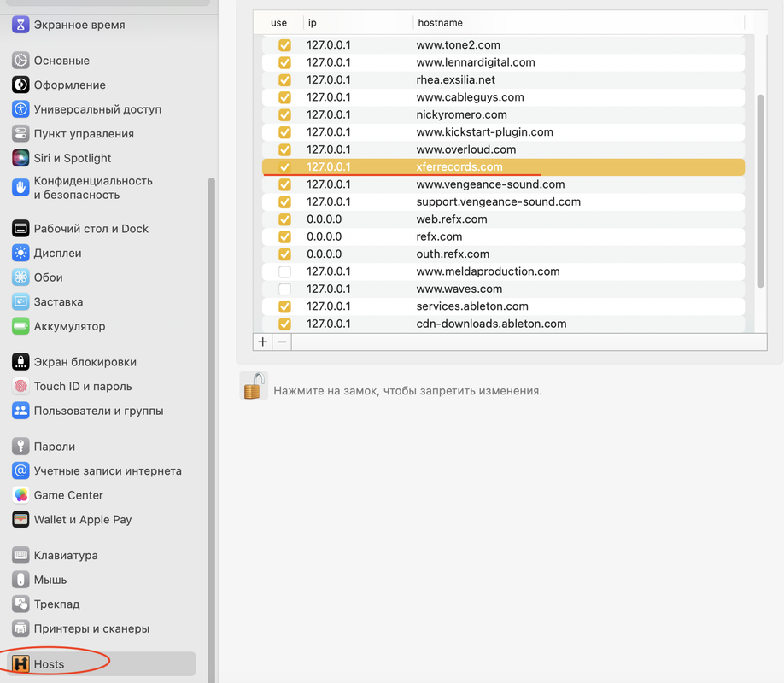Open Универсальный доступ accessibility icon
The image size is (784, 683).
click(20, 109)
